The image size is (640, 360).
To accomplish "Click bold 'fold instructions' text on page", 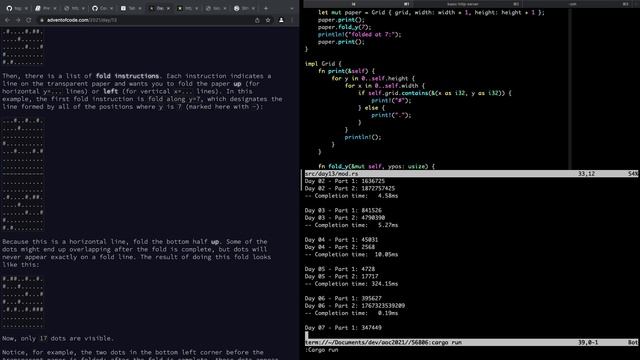I will tap(127, 76).
